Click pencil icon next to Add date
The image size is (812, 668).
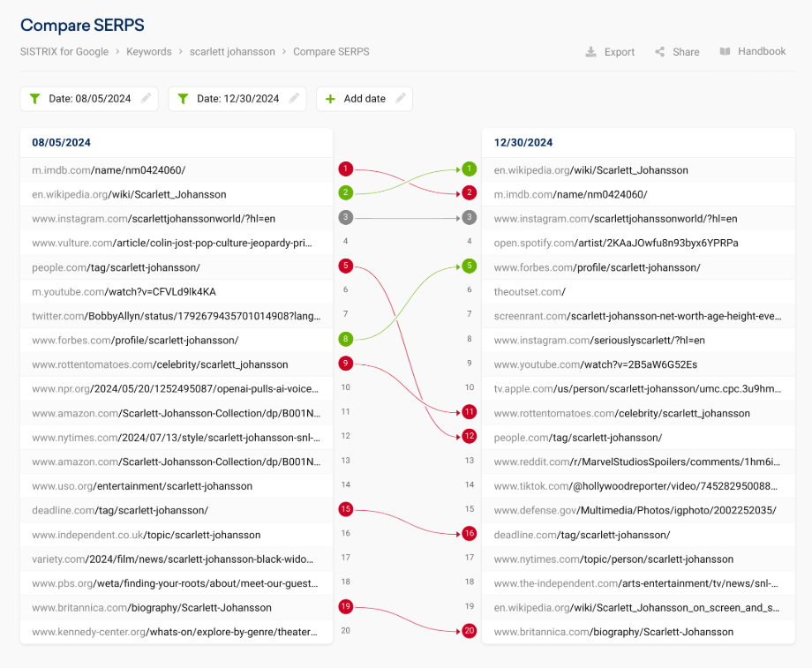tap(401, 99)
